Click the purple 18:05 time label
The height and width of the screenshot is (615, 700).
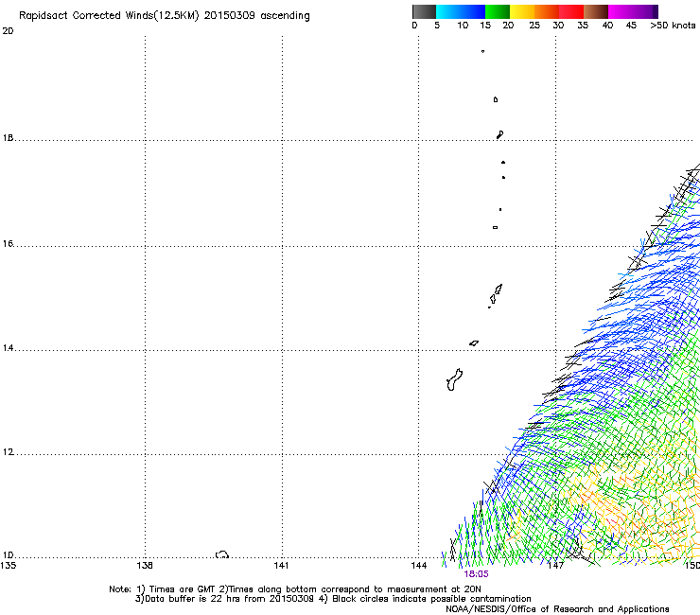pyautogui.click(x=476, y=574)
